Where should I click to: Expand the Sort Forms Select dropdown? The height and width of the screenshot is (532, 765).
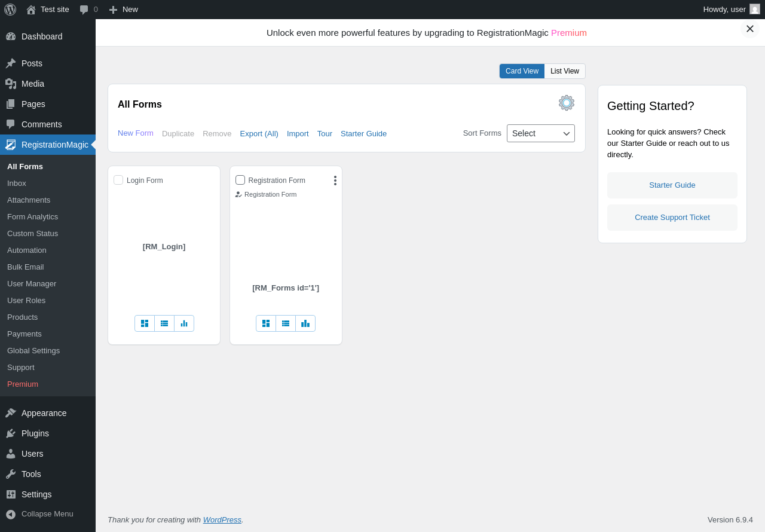click(541, 133)
